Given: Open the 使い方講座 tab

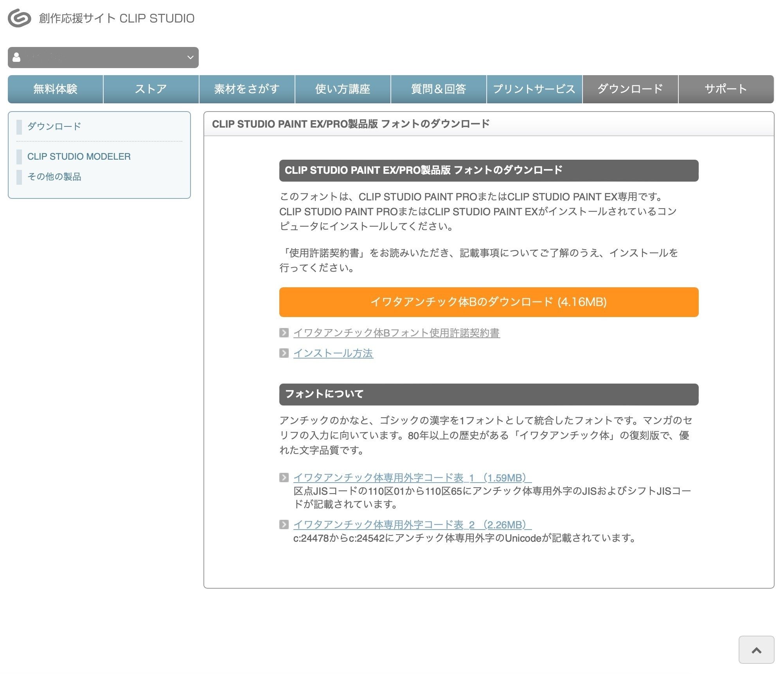Looking at the screenshot, I should [x=343, y=89].
